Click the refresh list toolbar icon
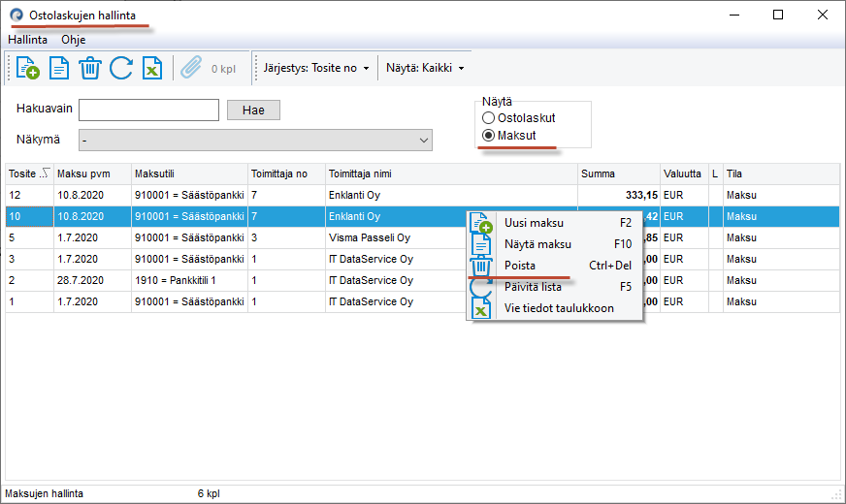The height and width of the screenshot is (504, 846). (121, 69)
